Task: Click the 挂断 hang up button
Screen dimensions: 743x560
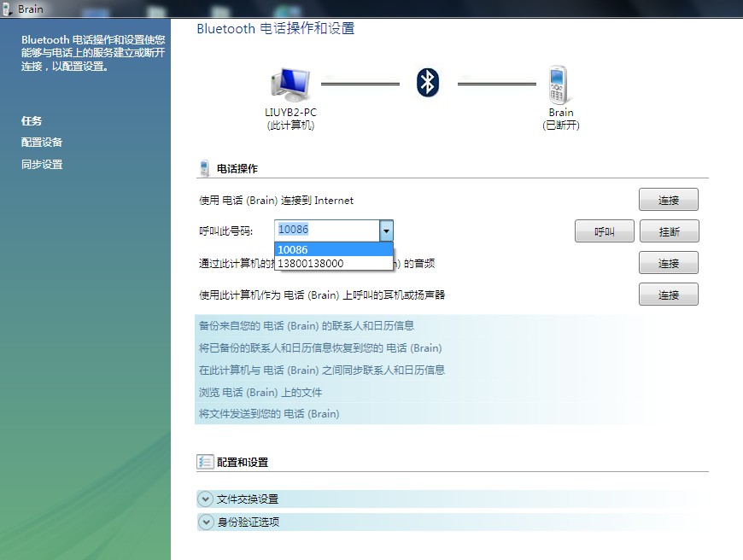Action: [669, 231]
